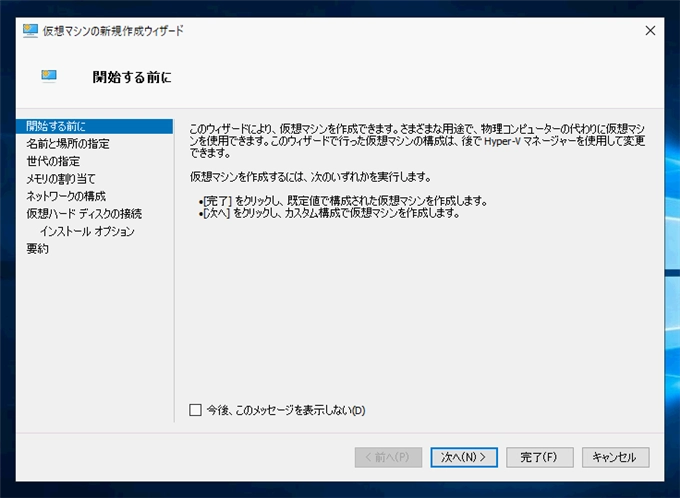Check 今後、このメッセージを表示しない(D)
Image resolution: width=680 pixels, height=498 pixels.
(195, 410)
